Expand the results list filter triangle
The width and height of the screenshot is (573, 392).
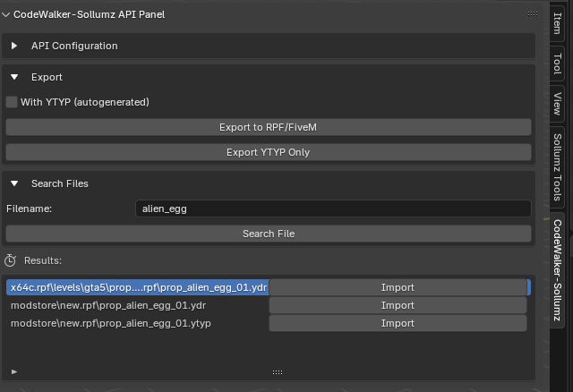pos(14,372)
